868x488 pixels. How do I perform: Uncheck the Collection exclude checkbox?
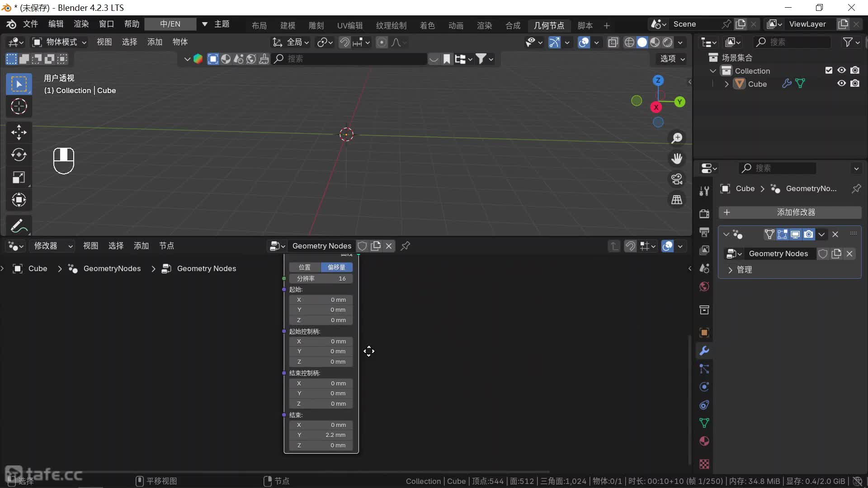[829, 70]
